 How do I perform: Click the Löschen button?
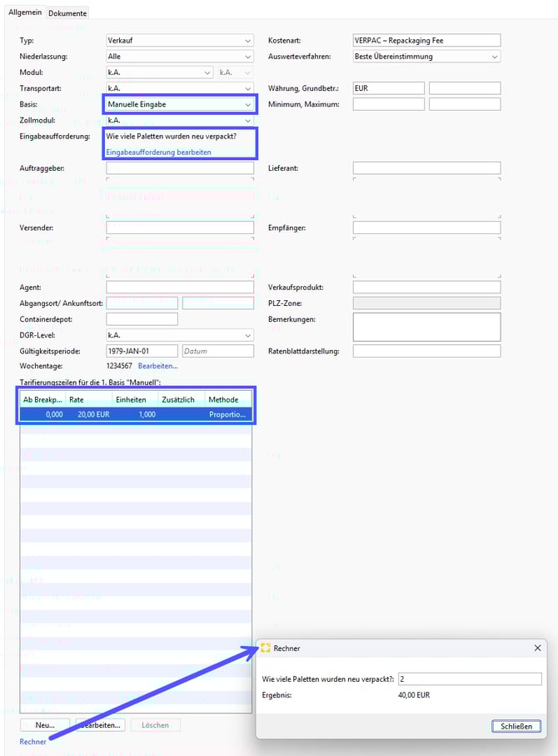[155, 725]
